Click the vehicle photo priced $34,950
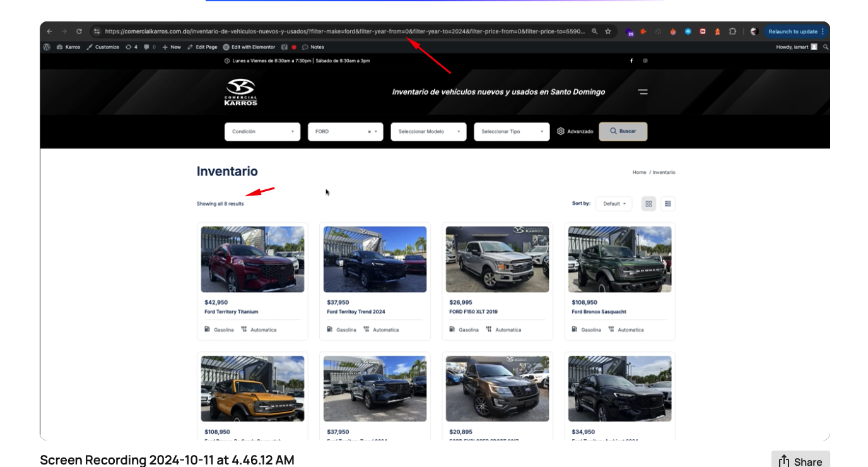This screenshot has width=868, height=467. coord(619,389)
